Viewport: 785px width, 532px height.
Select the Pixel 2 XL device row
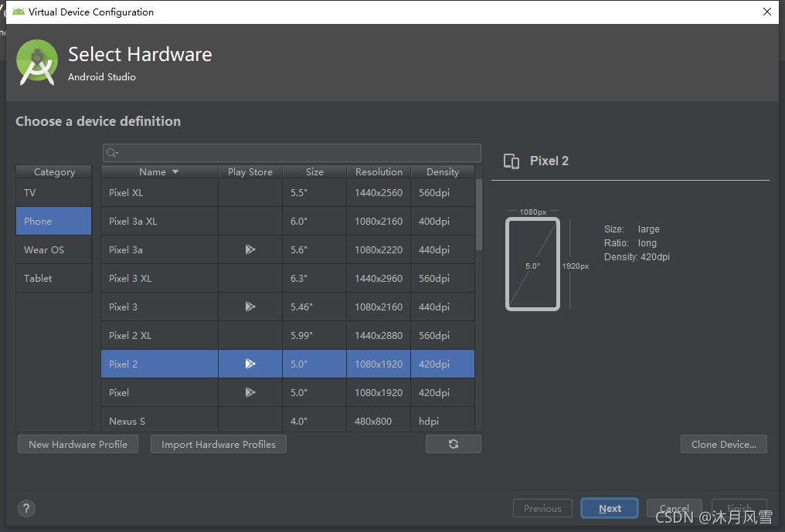tap(287, 335)
